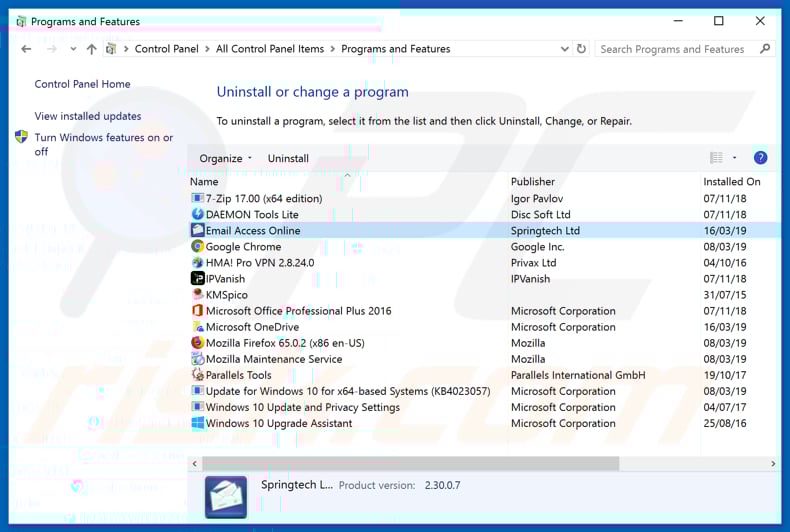
Task: Click the Programs and Features breadcrumb
Action: 396,49
